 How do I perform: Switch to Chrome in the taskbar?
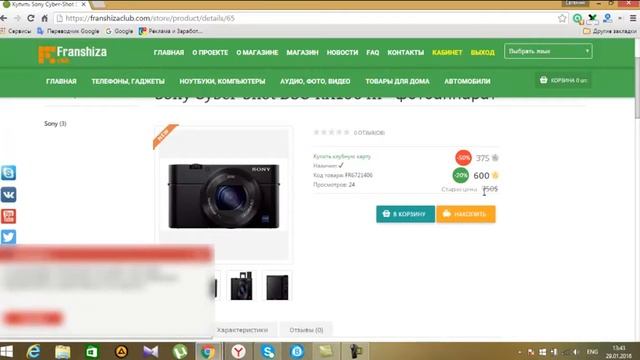coord(208,351)
